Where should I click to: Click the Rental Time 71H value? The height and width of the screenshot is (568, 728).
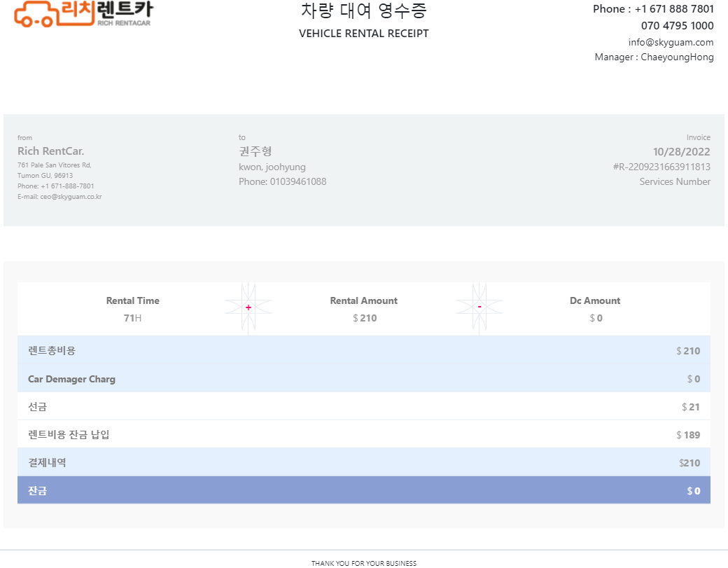coord(132,318)
